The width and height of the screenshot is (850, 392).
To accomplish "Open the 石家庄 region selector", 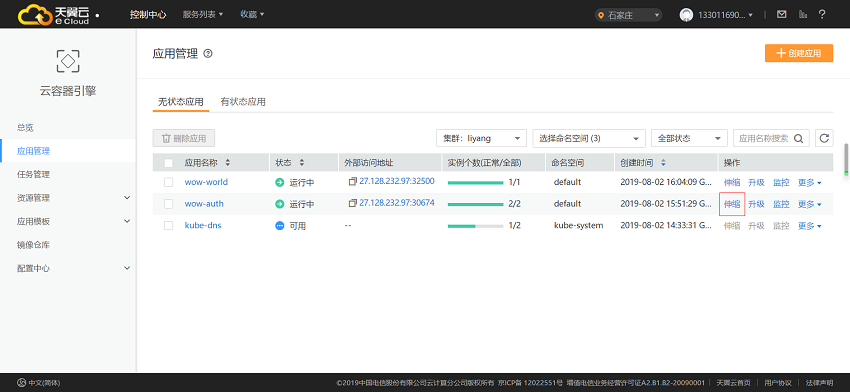I will click(628, 15).
